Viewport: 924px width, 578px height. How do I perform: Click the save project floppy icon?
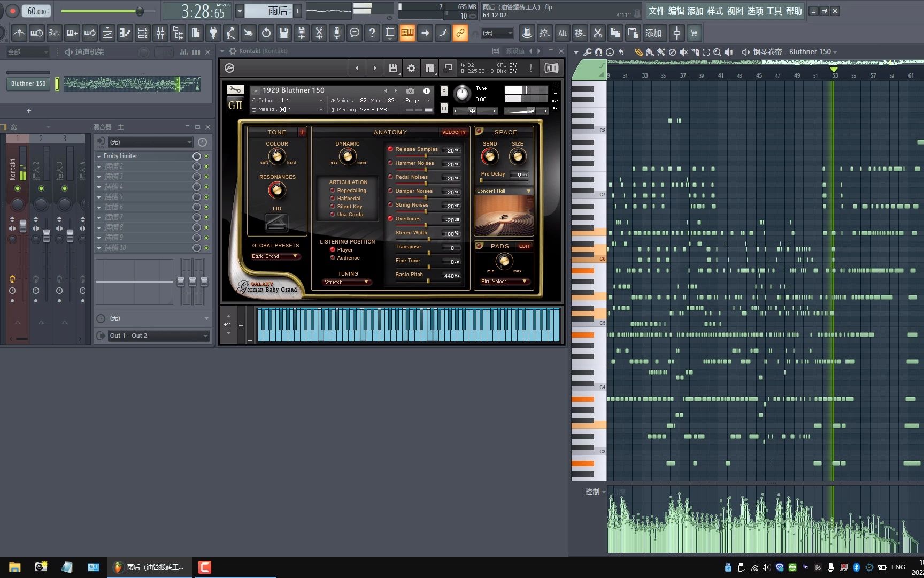[284, 33]
